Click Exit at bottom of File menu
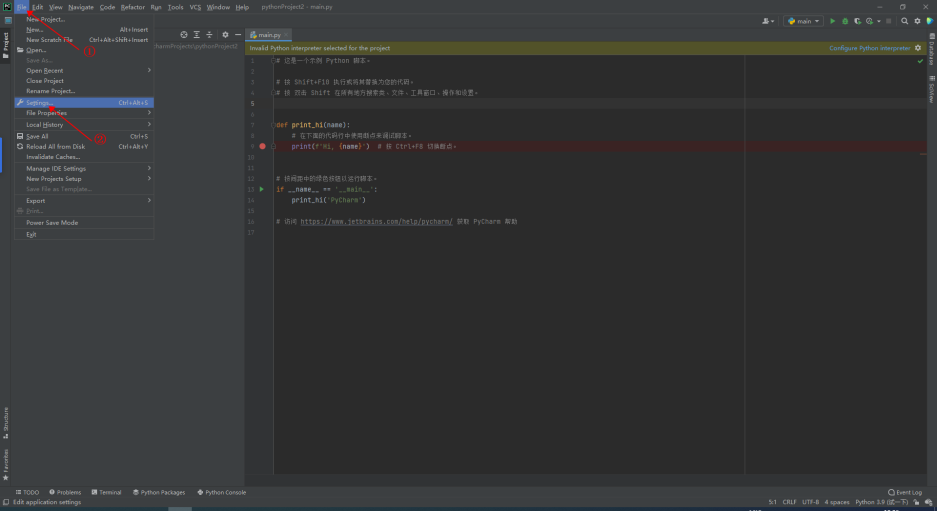The image size is (937, 511). tap(84, 234)
